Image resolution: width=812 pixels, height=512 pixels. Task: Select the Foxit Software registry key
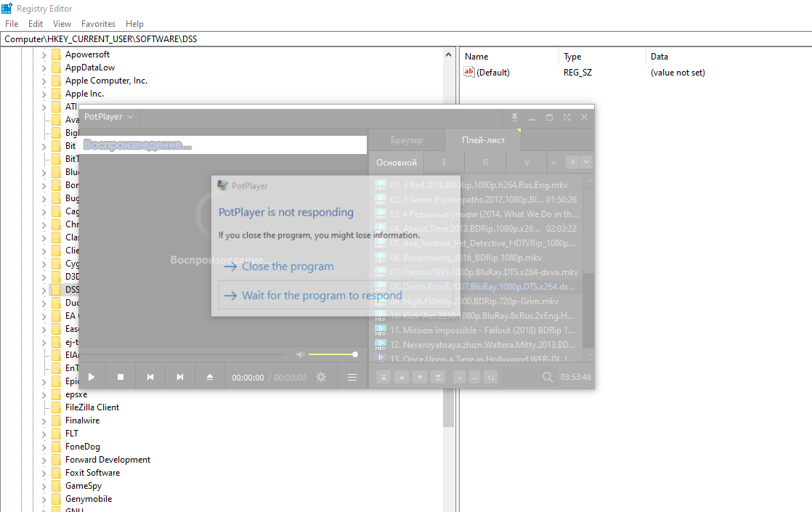coord(93,473)
